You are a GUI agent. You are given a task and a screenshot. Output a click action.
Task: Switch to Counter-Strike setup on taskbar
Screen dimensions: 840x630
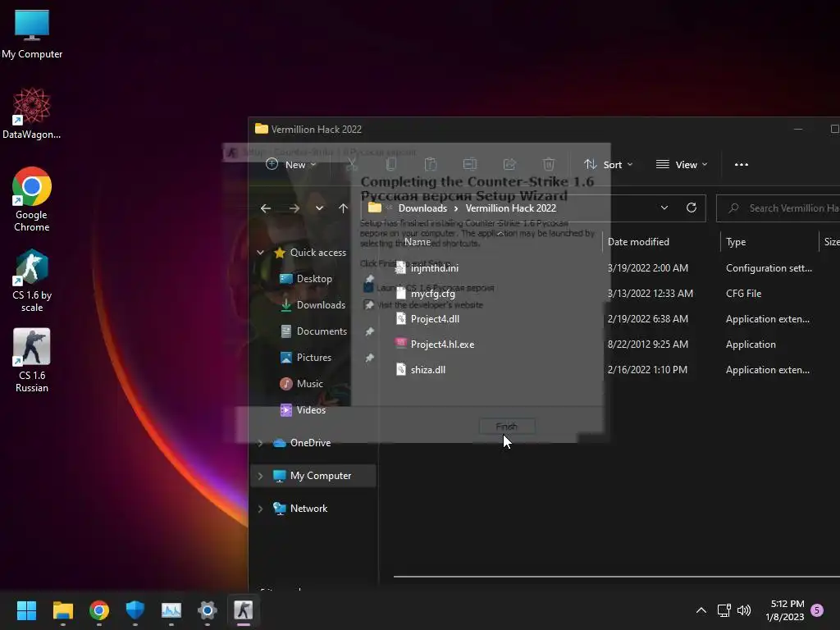coord(243,610)
